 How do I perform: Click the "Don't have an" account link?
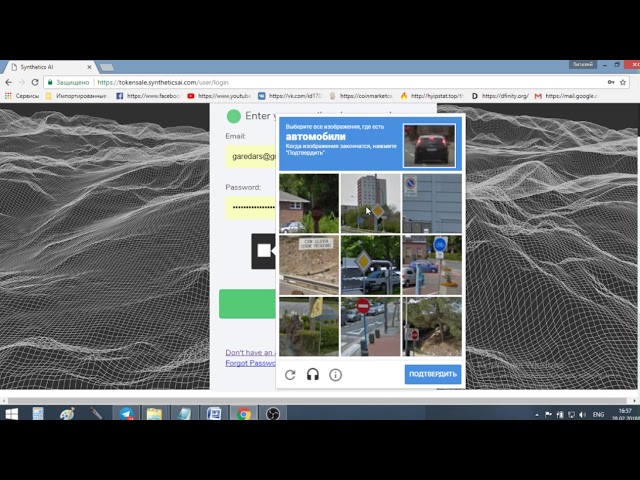249,352
